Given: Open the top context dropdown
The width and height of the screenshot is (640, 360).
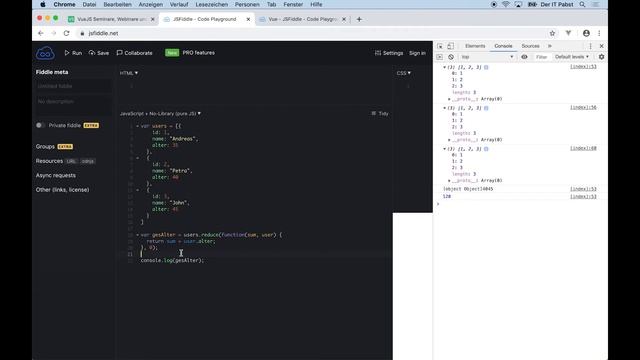Looking at the screenshot, I should pyautogui.click(x=487, y=57).
